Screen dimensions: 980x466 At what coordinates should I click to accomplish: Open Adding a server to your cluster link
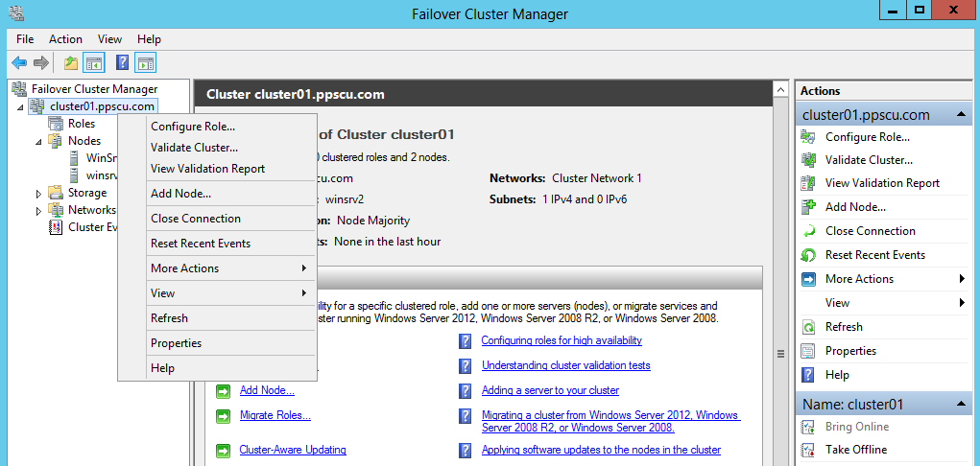(550, 390)
